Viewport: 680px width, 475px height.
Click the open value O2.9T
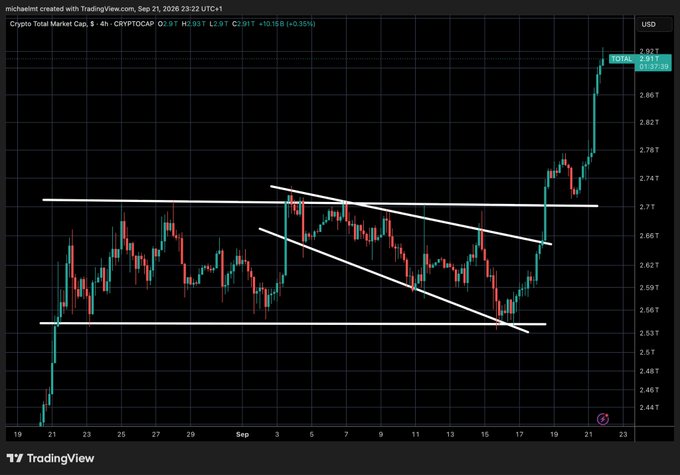(167, 24)
